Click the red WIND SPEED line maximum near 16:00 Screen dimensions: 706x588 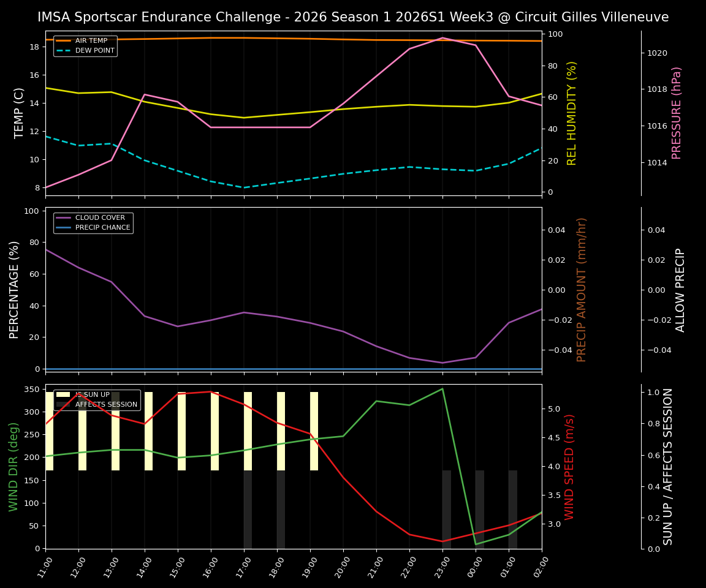pos(211,392)
